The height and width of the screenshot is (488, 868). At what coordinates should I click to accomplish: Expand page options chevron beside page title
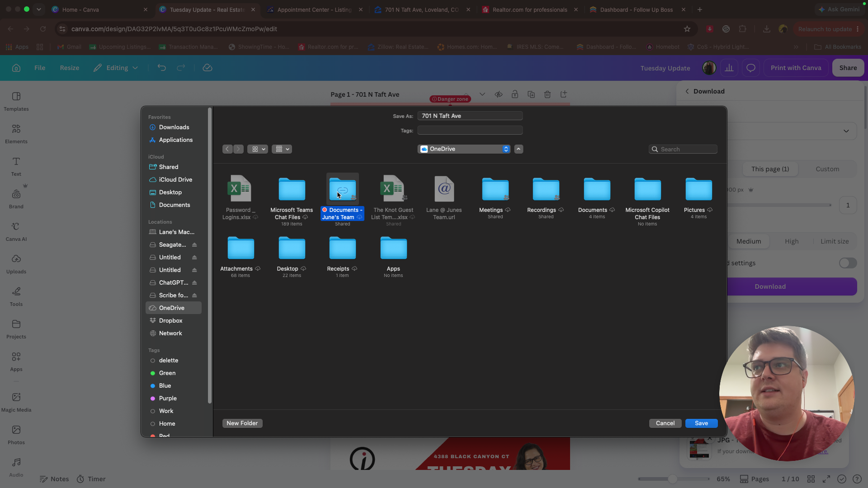(x=482, y=94)
